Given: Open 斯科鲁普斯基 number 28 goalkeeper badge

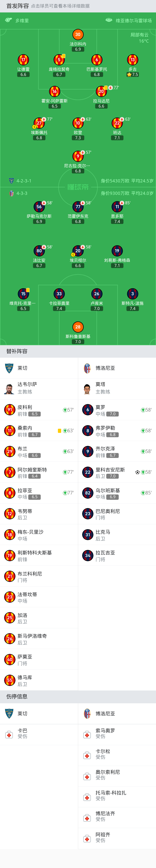Looking at the screenshot, I should 78,327.
